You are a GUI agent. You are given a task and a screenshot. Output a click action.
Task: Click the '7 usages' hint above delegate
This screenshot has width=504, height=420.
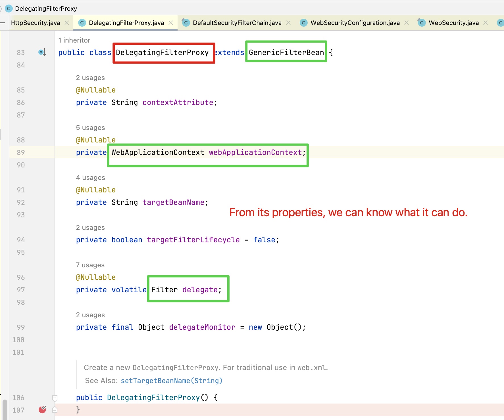(x=90, y=265)
